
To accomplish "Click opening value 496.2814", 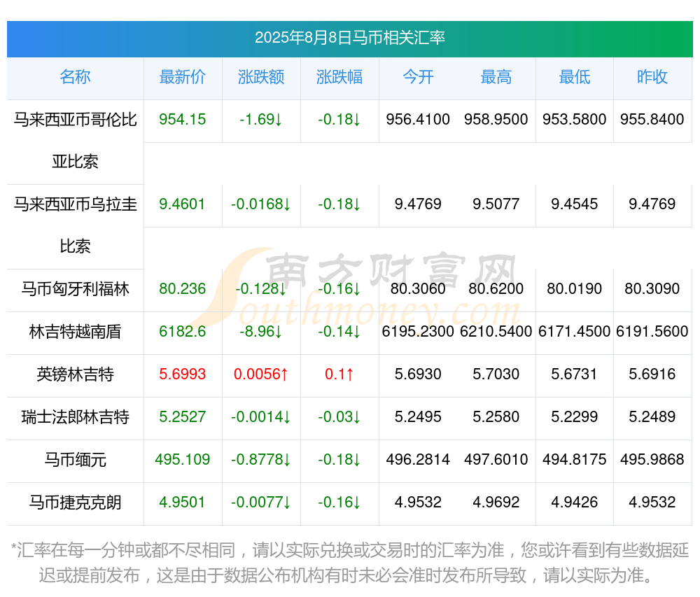I will [x=418, y=460].
